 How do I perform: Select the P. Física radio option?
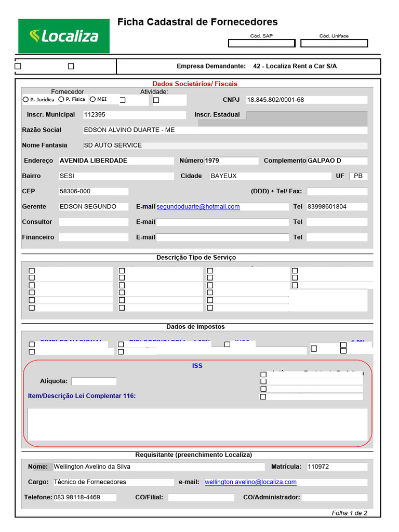61,99
